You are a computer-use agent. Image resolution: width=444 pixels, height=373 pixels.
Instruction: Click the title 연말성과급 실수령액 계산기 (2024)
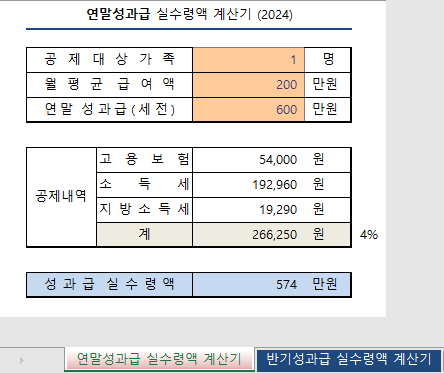[x=189, y=15]
